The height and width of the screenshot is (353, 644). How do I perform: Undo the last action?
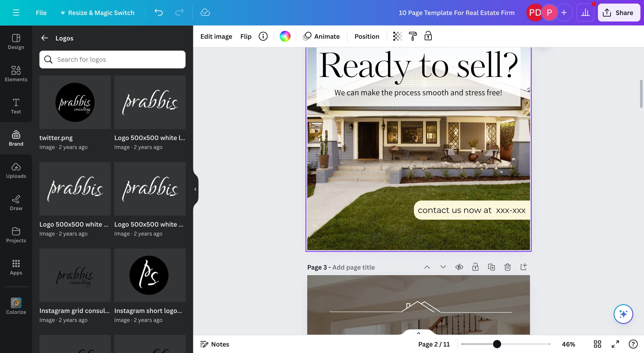pyautogui.click(x=159, y=13)
